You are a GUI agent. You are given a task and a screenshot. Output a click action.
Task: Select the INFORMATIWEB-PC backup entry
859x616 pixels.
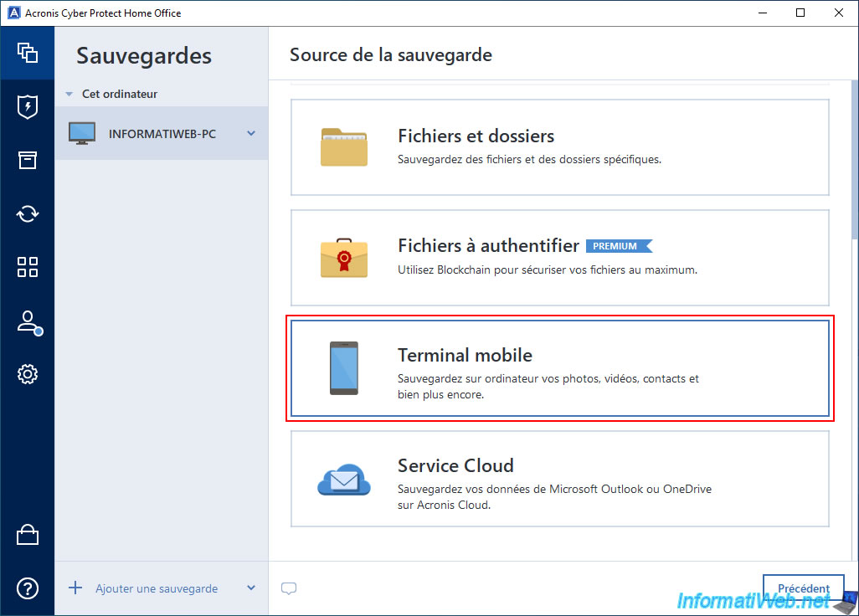pyautogui.click(x=162, y=133)
